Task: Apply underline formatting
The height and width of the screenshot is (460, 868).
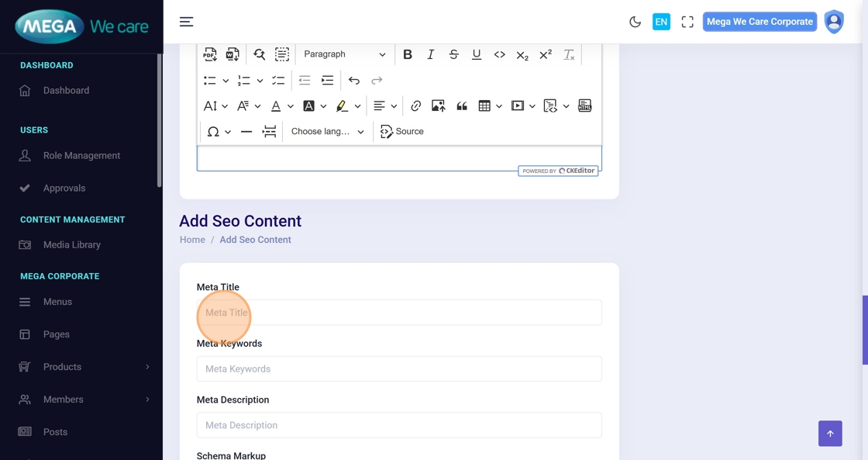Action: tap(477, 54)
